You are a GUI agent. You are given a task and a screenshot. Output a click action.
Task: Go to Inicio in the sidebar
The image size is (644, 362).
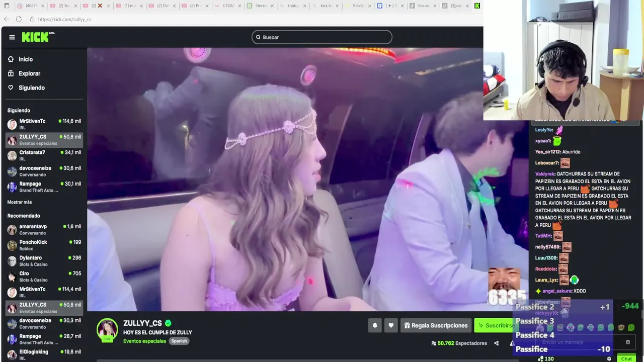(26, 59)
